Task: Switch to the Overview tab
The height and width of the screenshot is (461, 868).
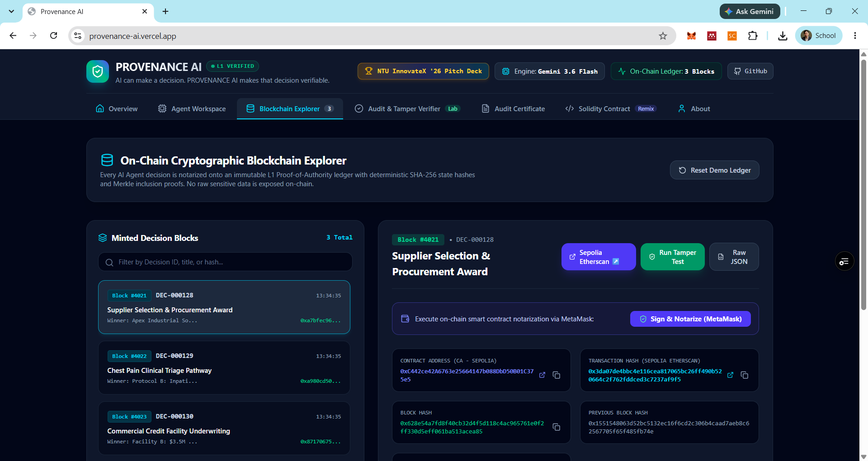Action: (117, 109)
